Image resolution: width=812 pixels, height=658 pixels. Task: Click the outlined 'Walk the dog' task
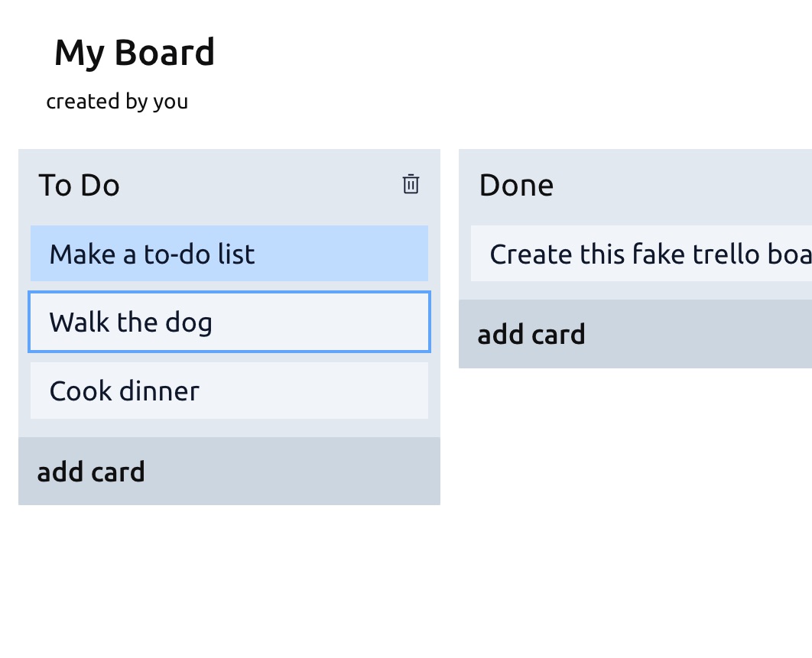229,322
